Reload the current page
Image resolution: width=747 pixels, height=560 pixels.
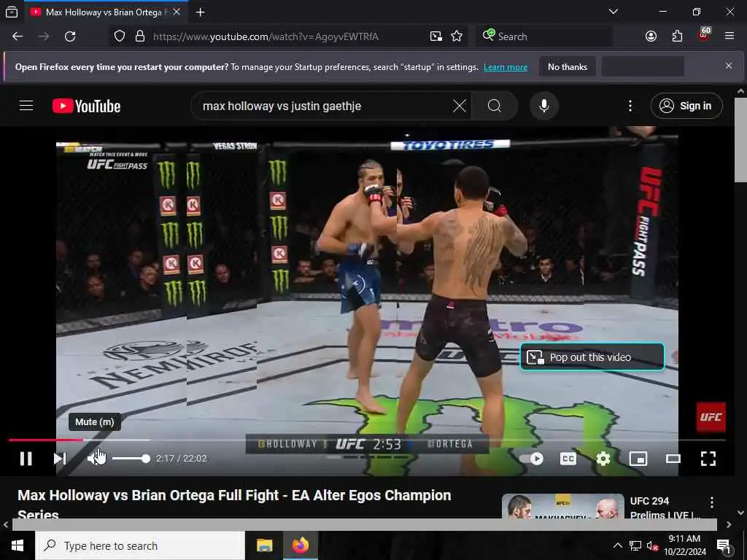[70, 36]
